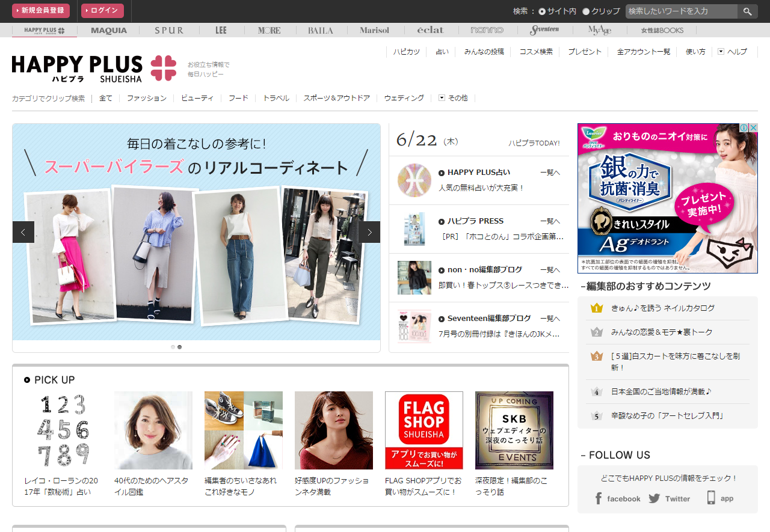Open MyAge magazine logo
770x532 pixels.
pos(599,30)
